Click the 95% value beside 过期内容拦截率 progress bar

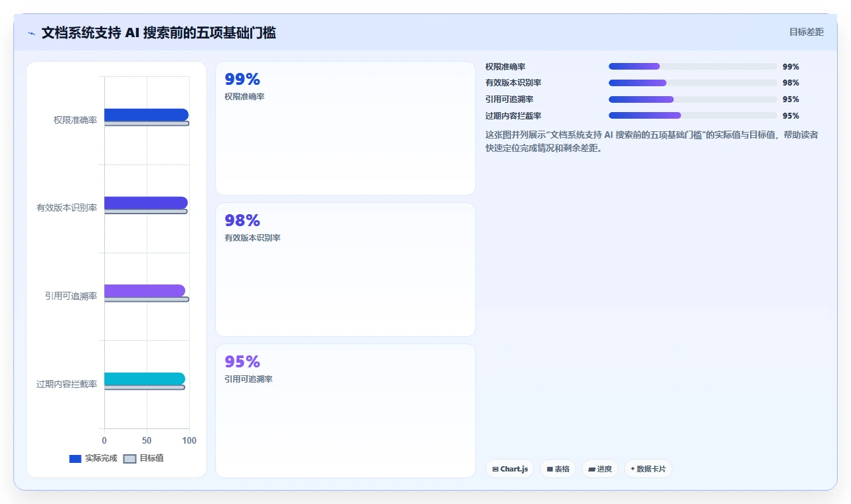pyautogui.click(x=791, y=115)
